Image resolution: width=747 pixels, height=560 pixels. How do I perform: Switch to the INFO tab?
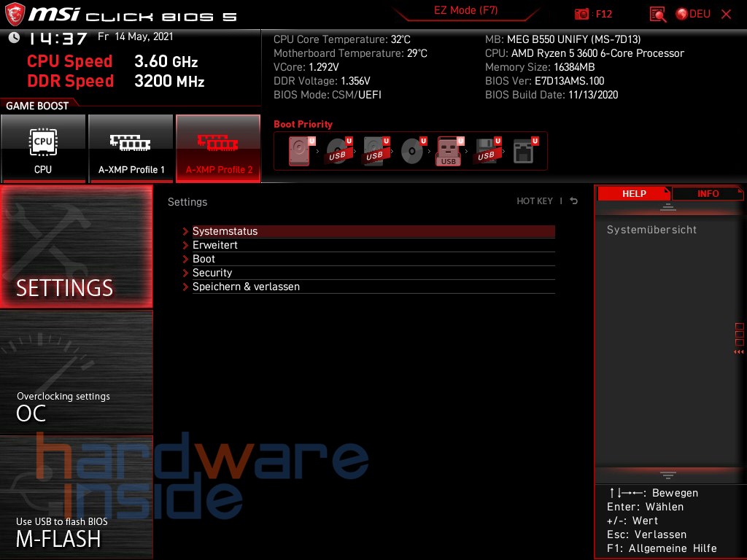click(707, 193)
